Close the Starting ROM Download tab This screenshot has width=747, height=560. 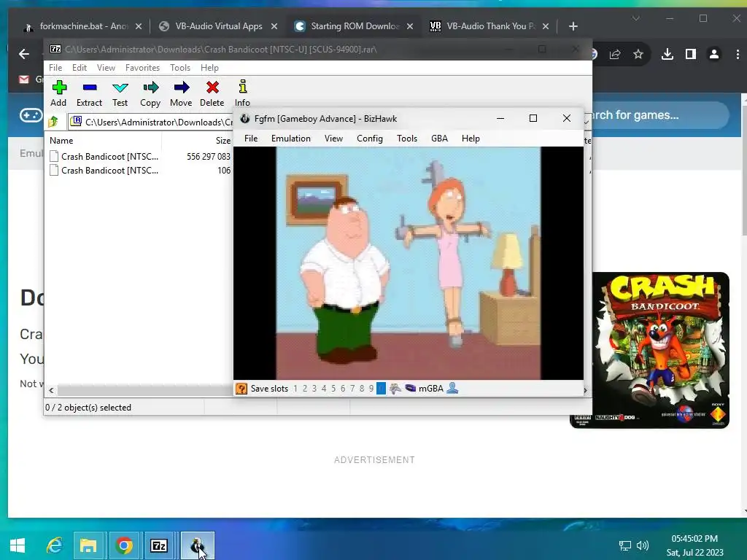coord(410,26)
